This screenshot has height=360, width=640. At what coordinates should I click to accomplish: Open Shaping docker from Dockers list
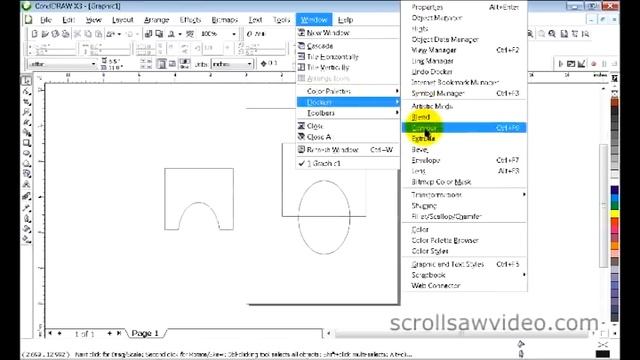tap(464, 206)
